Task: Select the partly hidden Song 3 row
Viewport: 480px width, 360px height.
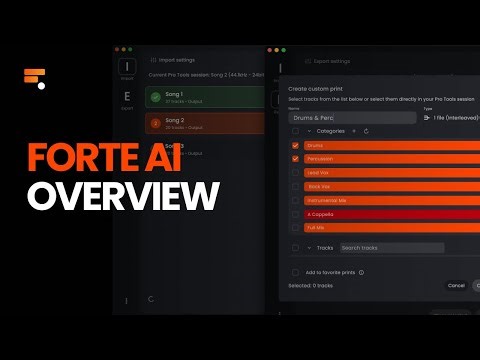Action: (x=205, y=149)
